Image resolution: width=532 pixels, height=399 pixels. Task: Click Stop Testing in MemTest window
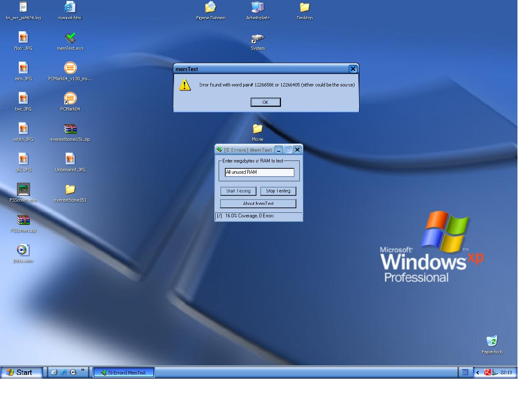(x=278, y=191)
